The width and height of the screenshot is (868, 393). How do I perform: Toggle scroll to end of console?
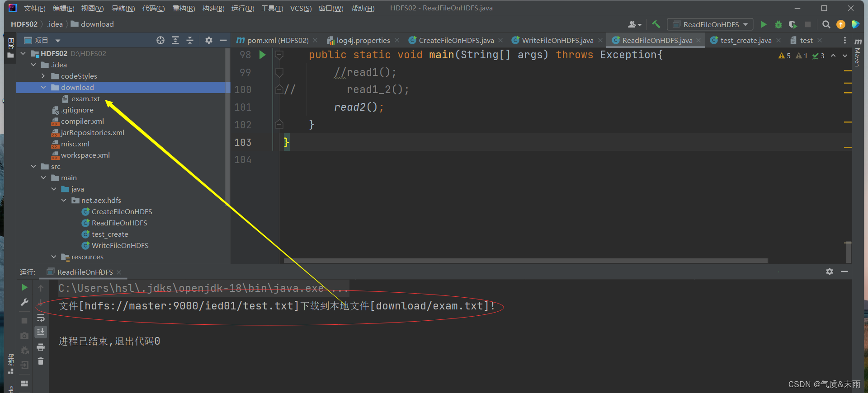pos(41,332)
